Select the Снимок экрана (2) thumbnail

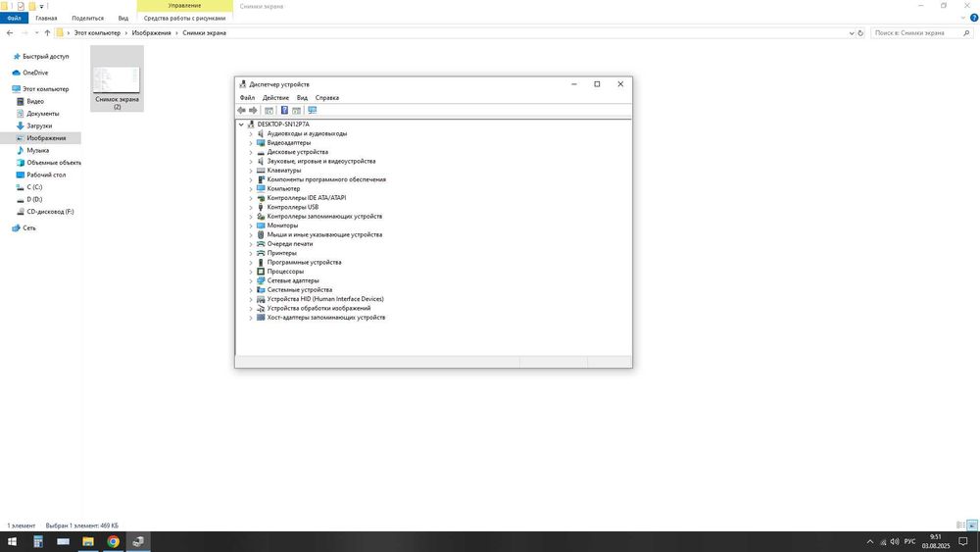[x=117, y=78]
